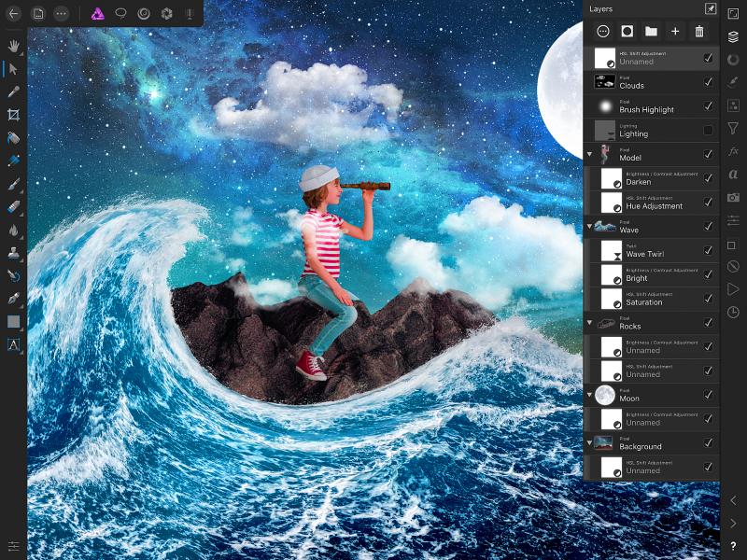Pin the Layers panel
The width and height of the screenshot is (747, 560).
click(x=710, y=8)
